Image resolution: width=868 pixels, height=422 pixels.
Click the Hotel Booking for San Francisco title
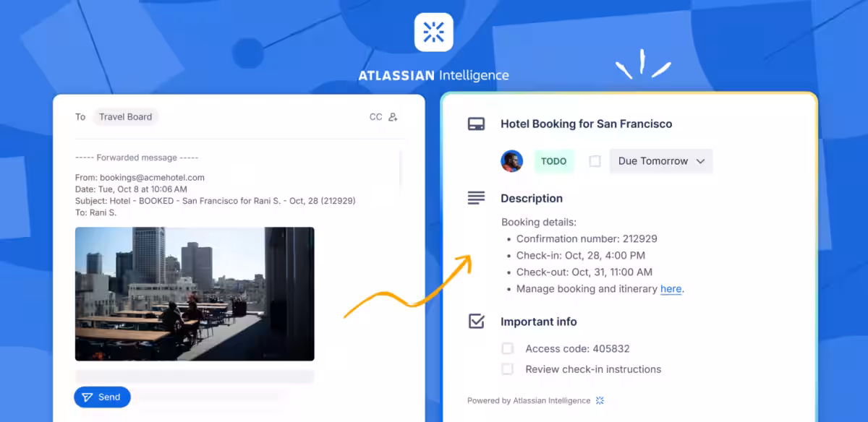click(586, 124)
